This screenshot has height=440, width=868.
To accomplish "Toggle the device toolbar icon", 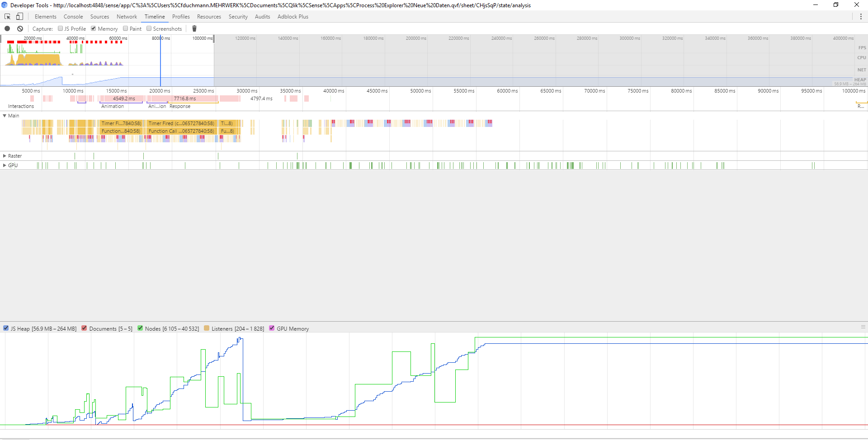I will point(19,17).
